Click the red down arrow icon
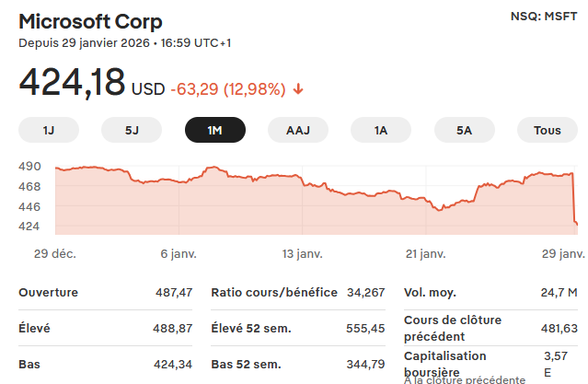Viewport: 588px width, 384px height. point(299,89)
